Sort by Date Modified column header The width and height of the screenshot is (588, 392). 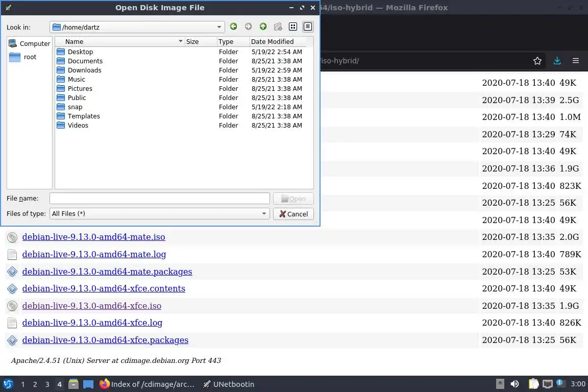coord(278,42)
